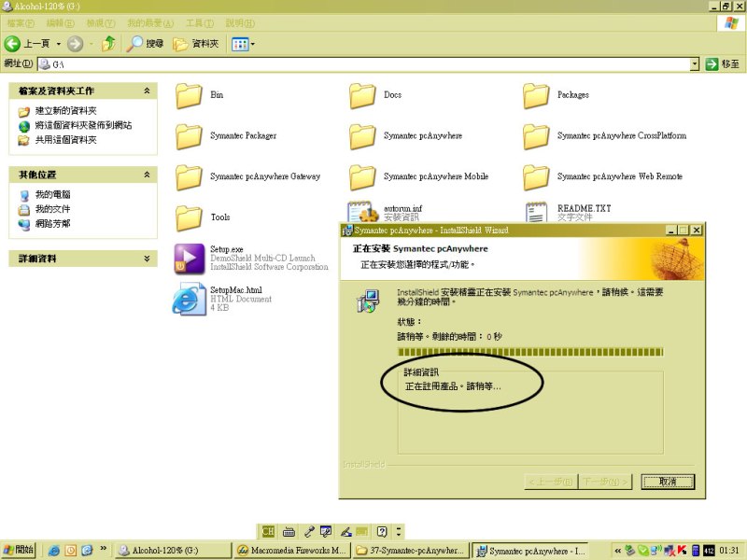This screenshot has height=560, width=747.
Task: Open the 說明(H) menu
Action: coord(240,22)
